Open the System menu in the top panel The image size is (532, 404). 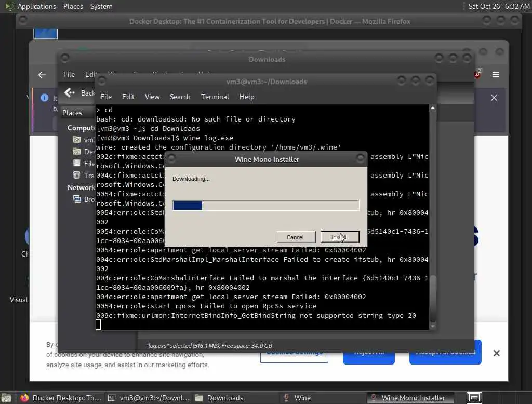(101, 6)
